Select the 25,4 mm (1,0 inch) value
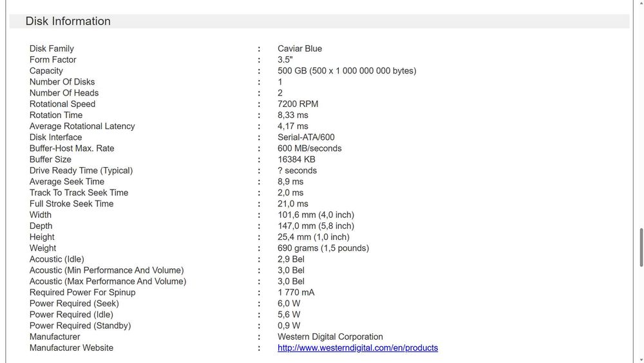This screenshot has width=644, height=363. (x=314, y=237)
